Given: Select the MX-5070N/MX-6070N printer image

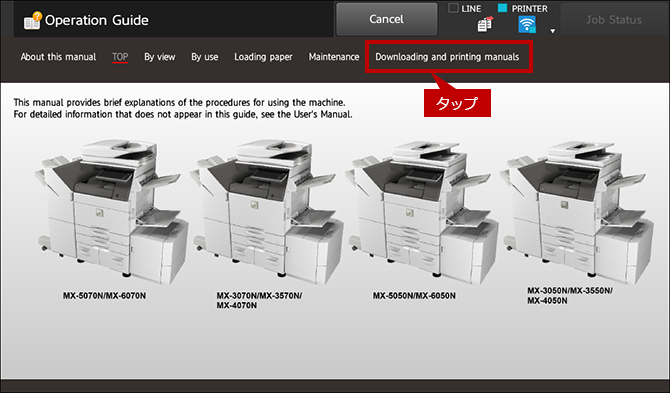Looking at the screenshot, I should (112, 212).
